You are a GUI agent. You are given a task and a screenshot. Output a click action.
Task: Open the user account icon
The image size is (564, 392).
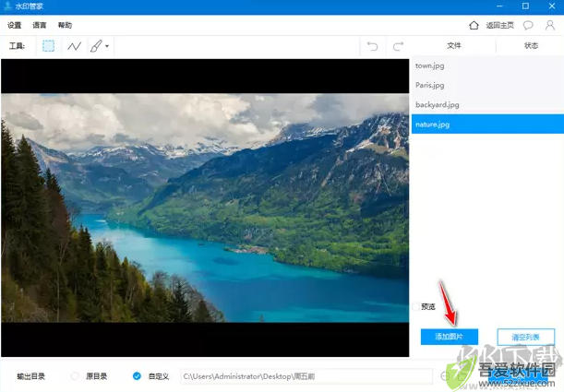pos(550,25)
